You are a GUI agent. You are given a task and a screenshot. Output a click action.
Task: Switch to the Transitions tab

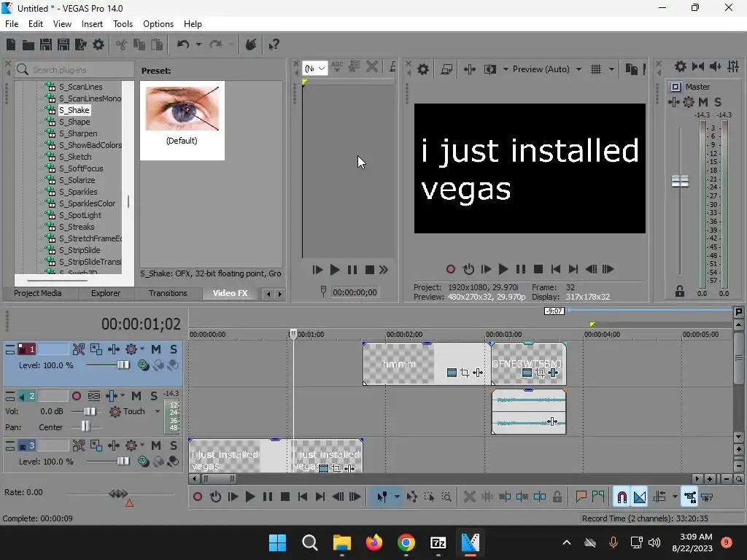(x=168, y=293)
